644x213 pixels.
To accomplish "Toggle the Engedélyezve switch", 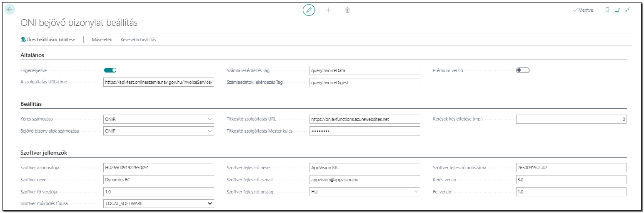I will pos(110,70).
